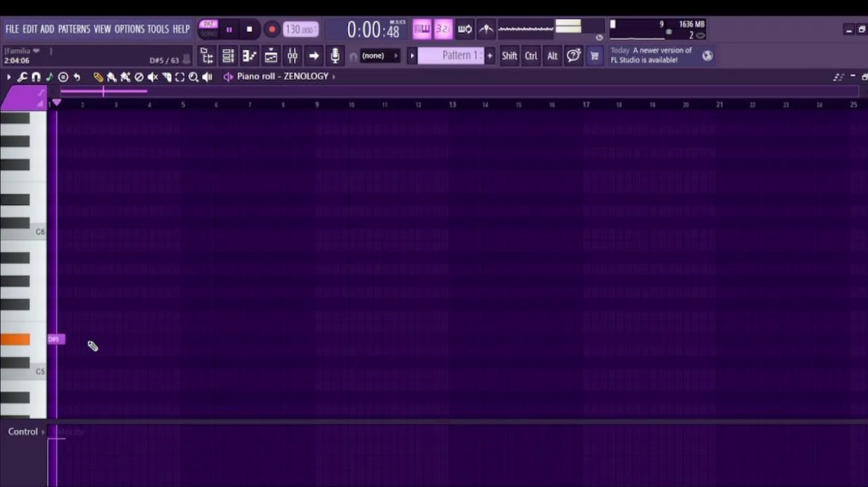The height and width of the screenshot is (487, 868).
Task: Open the piano roll menu arrow
Action: [x=9, y=77]
